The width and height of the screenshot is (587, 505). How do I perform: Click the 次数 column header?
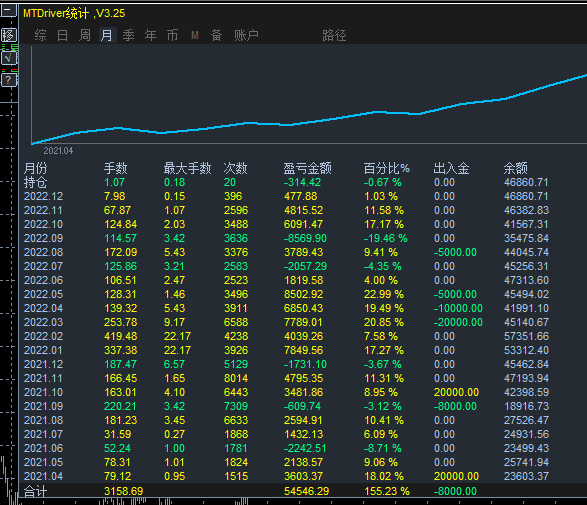pos(235,168)
